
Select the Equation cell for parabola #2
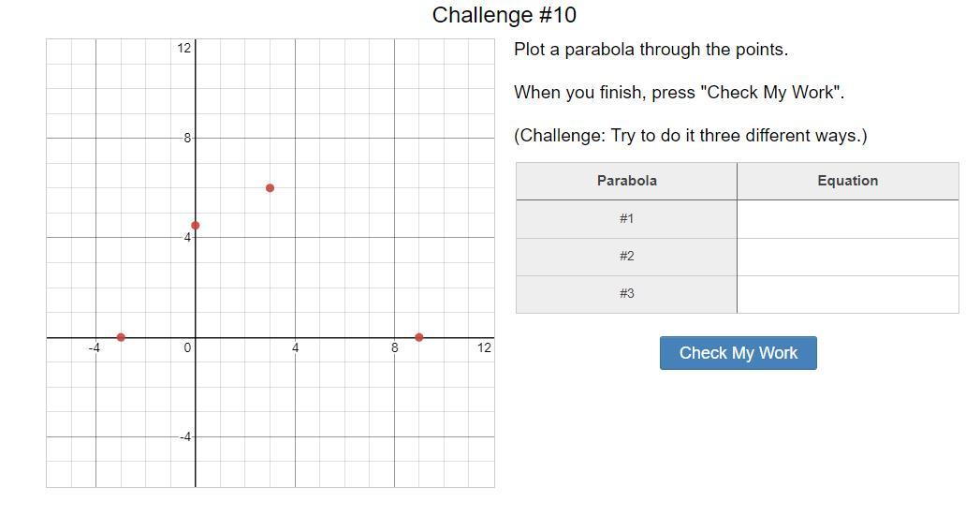(847, 257)
